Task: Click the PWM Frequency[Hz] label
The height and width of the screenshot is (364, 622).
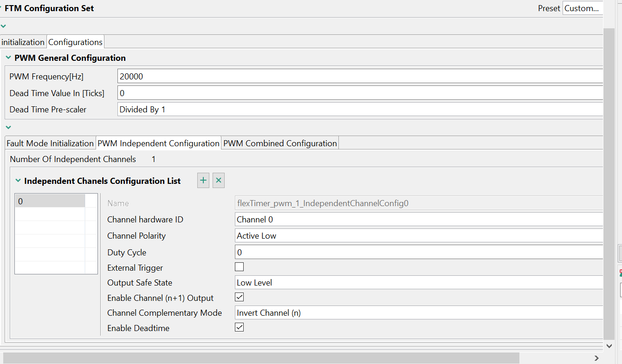Action: (x=46, y=77)
